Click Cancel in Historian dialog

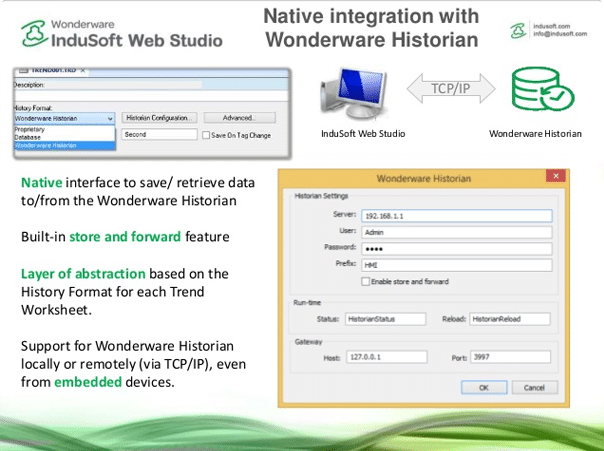click(x=534, y=388)
